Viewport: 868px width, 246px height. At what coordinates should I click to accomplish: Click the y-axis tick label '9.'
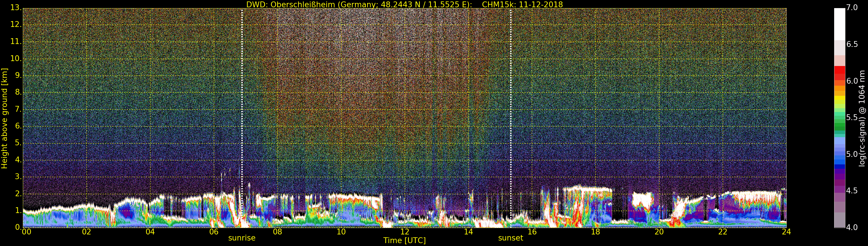pos(18,76)
